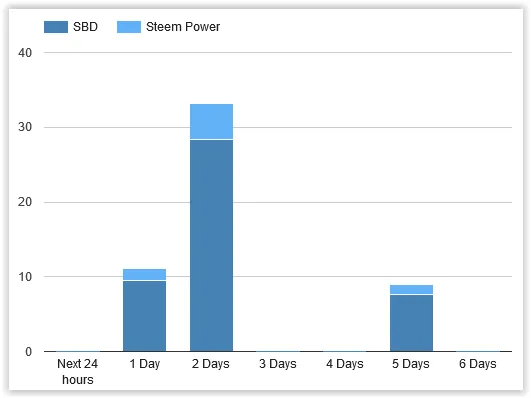Click the y-axis value 30
The width and height of the screenshot is (531, 398).
pos(25,127)
